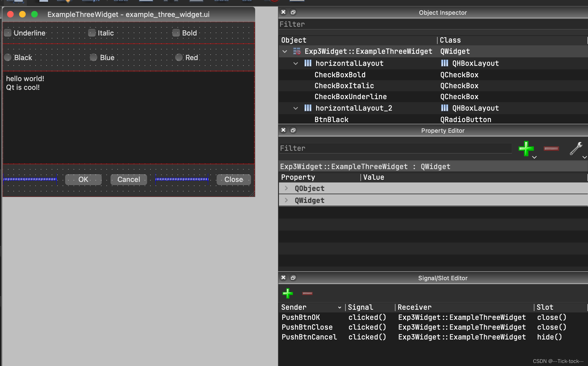Image resolution: width=588 pixels, height=366 pixels.
Task: Select the Red radio button
Action: pyautogui.click(x=178, y=57)
